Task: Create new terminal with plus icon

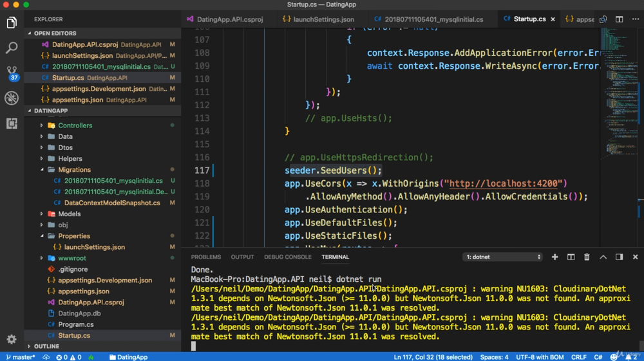Action: pyautogui.click(x=554, y=257)
